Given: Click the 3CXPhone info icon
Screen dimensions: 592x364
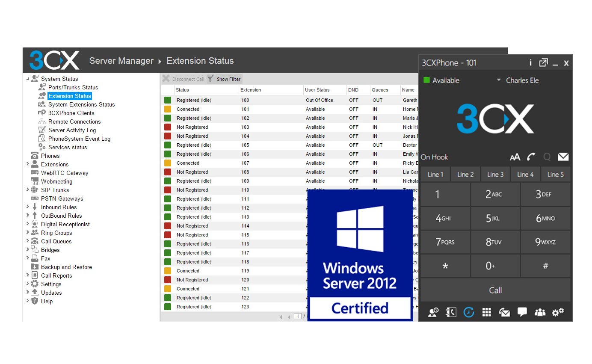Looking at the screenshot, I should coord(530,63).
